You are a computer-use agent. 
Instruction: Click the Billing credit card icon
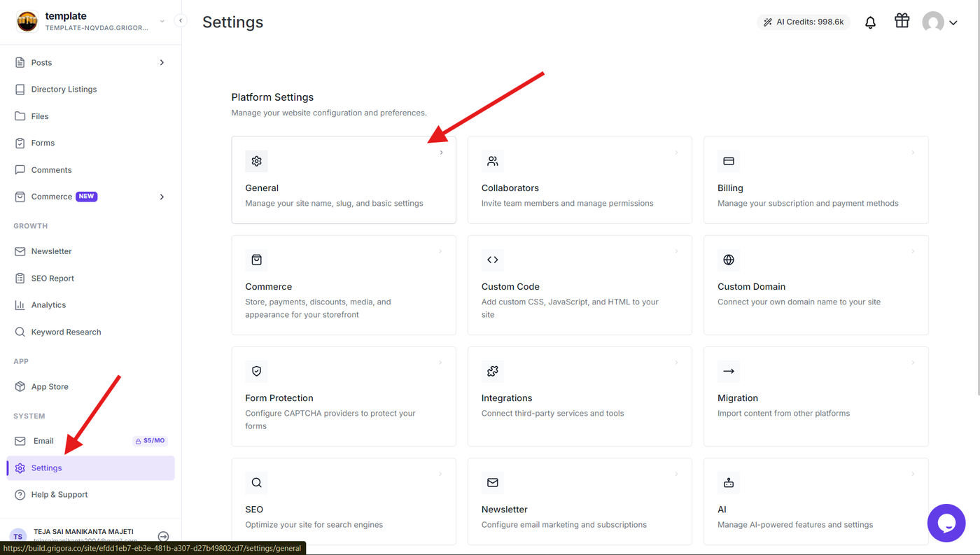[x=729, y=161]
